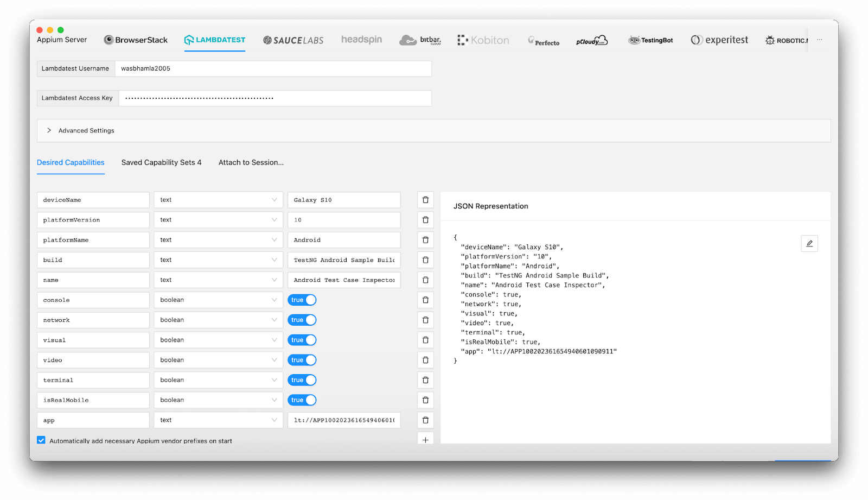
Task: Uncheck Automatically add Appium vendor prefixes
Action: point(41,440)
